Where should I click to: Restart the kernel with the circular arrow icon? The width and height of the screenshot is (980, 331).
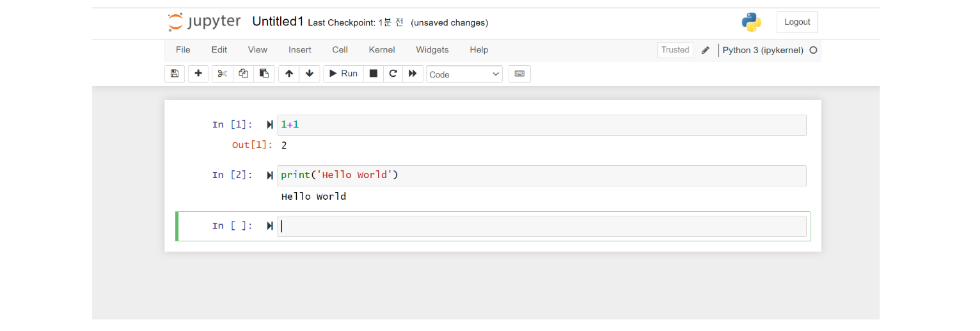click(x=393, y=74)
